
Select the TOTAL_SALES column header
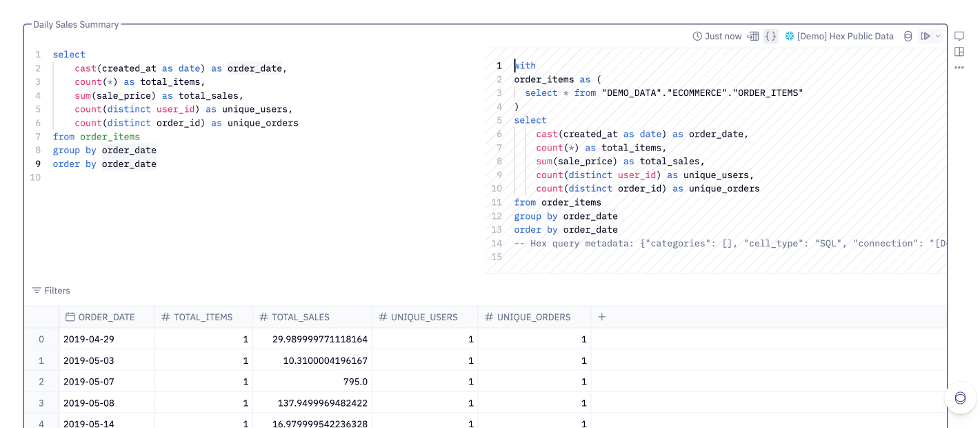(x=295, y=316)
